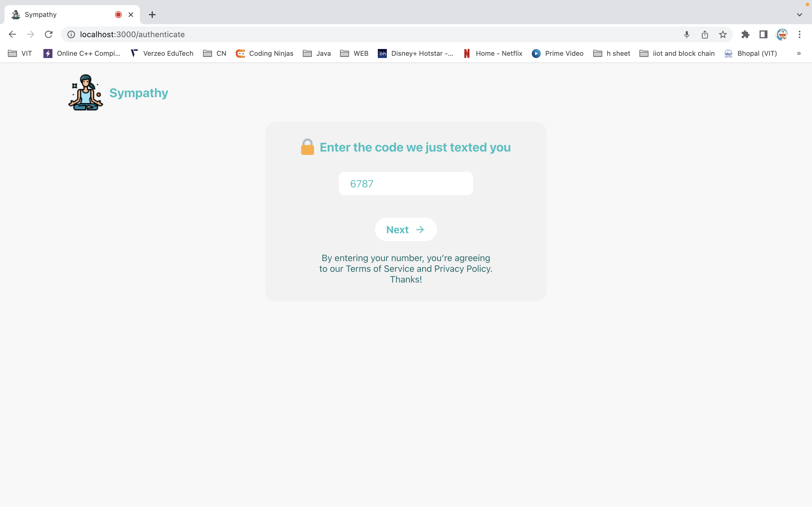This screenshot has height=507, width=812.
Task: Click the microphone icon in address bar
Action: point(687,35)
